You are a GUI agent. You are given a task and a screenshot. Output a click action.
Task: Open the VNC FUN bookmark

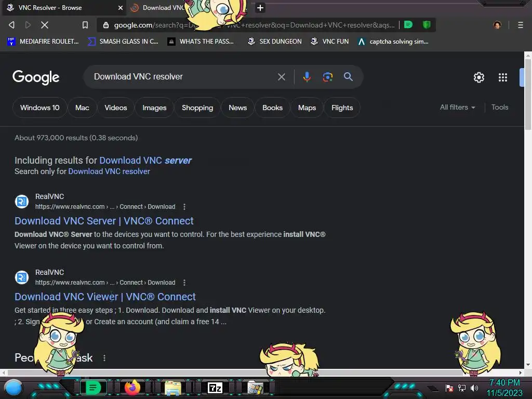(x=330, y=42)
